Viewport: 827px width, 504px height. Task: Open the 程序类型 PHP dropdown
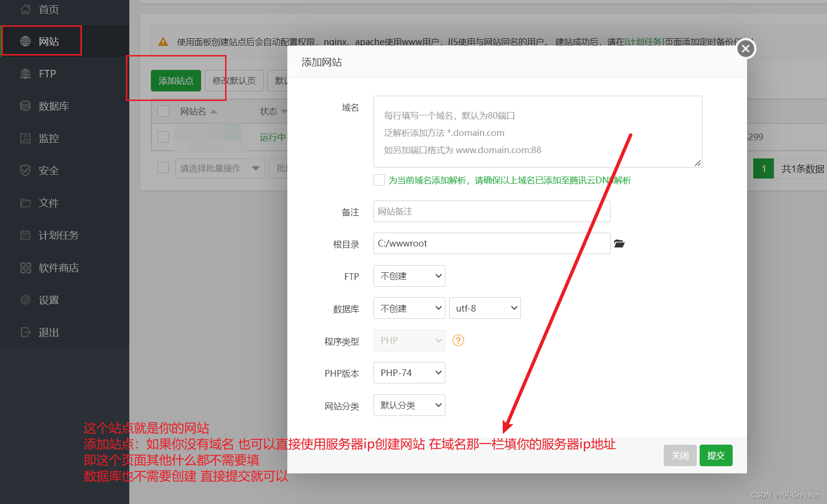409,340
